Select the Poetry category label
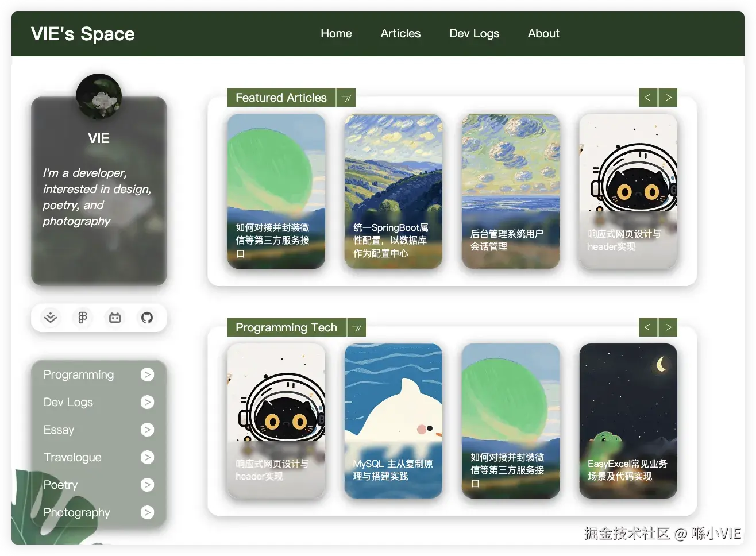Viewport: 756px width, 556px height. pos(60,485)
